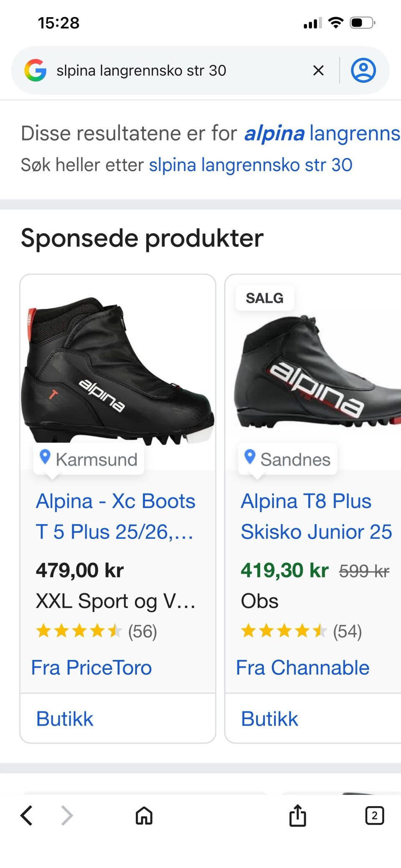Tap Fra Channable link

[302, 667]
